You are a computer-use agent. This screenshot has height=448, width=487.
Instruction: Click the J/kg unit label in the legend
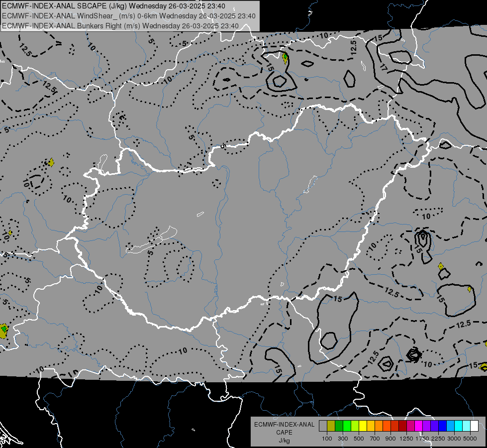tap(284, 441)
